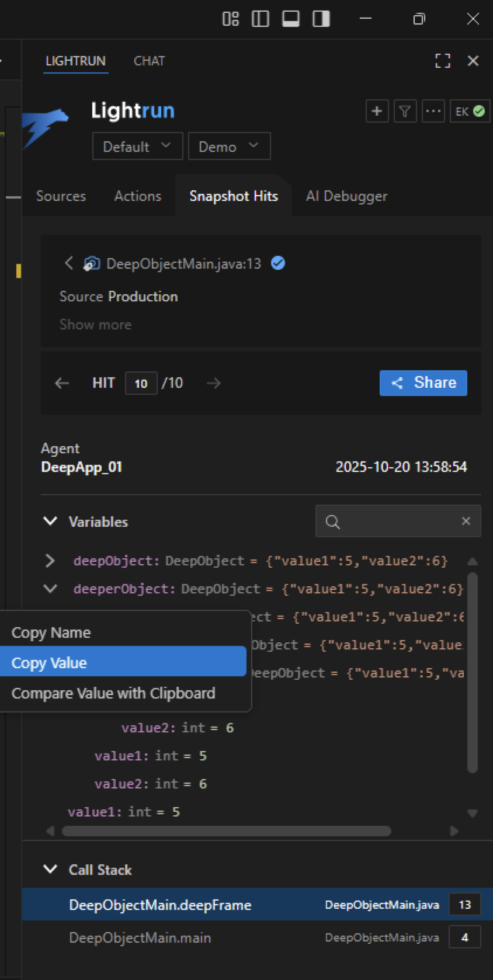Click the EK user status badge
The image size is (493, 980).
point(470,111)
